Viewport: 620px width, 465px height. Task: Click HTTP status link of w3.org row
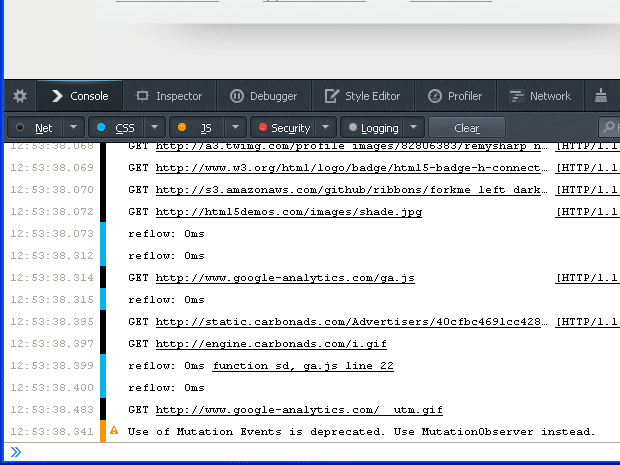[x=587, y=168]
